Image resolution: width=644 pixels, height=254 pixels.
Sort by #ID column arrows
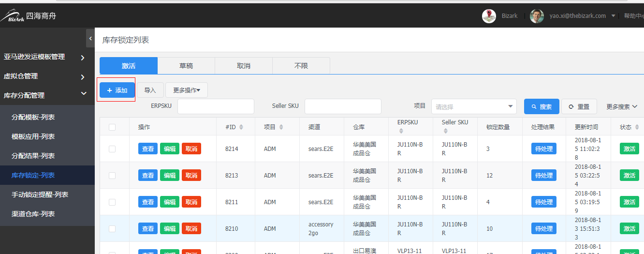241,127
